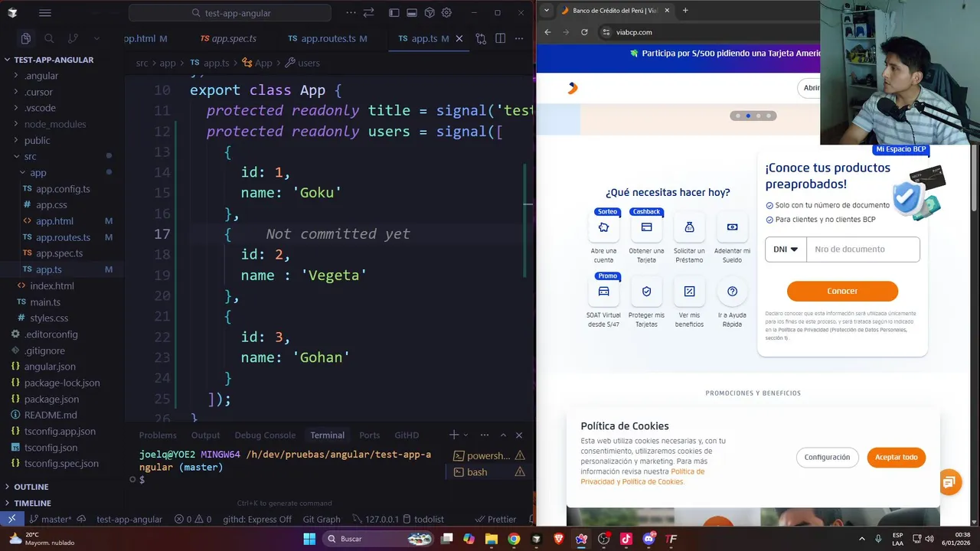This screenshot has width=980, height=551.
Task: Maximize the terminal panel with chevron up
Action: (503, 435)
